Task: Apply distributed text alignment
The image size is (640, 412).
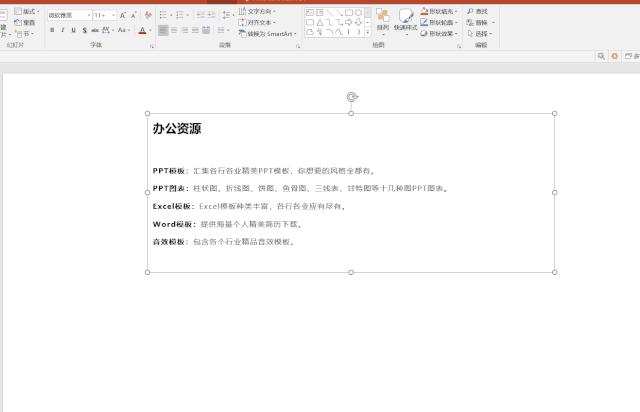Action: tap(206, 30)
